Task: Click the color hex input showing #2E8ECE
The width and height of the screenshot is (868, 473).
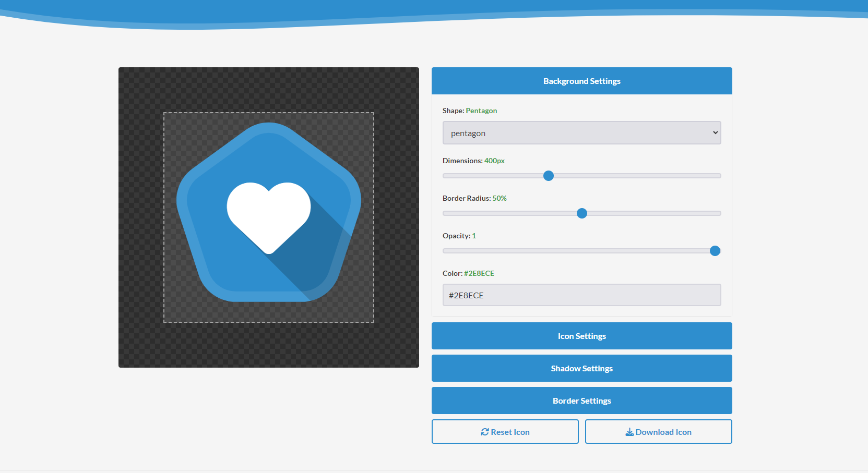Action: (x=581, y=295)
